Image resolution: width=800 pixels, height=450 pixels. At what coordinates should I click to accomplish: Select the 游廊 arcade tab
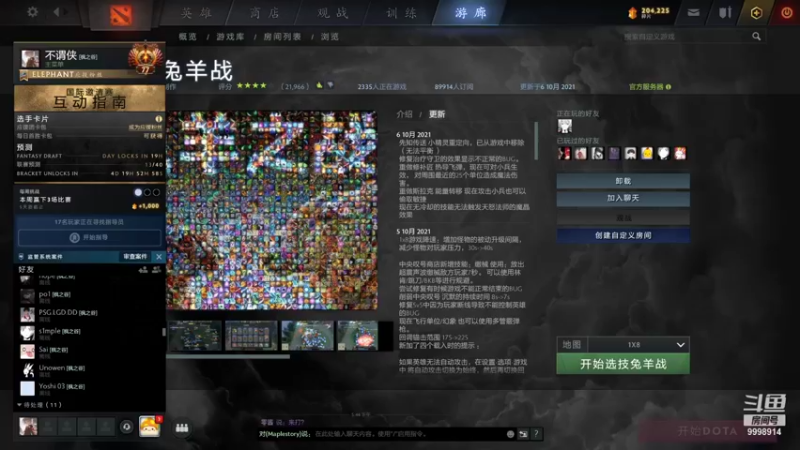tap(470, 13)
